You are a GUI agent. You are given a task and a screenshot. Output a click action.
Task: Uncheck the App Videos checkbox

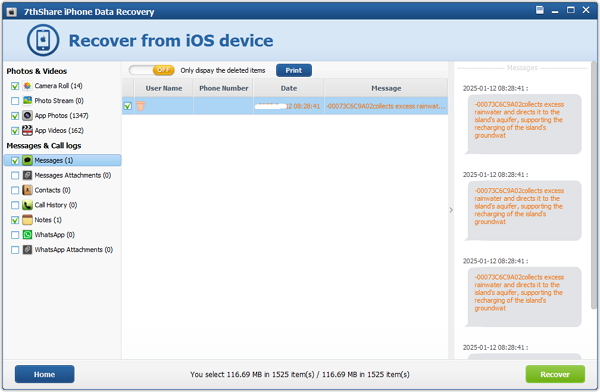(x=15, y=131)
